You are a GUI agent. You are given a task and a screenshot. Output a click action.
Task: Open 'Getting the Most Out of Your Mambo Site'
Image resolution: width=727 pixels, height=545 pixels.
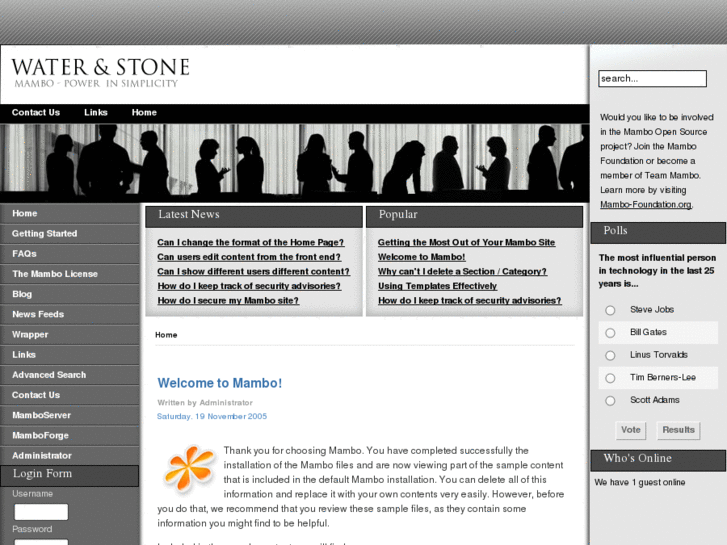click(x=466, y=242)
